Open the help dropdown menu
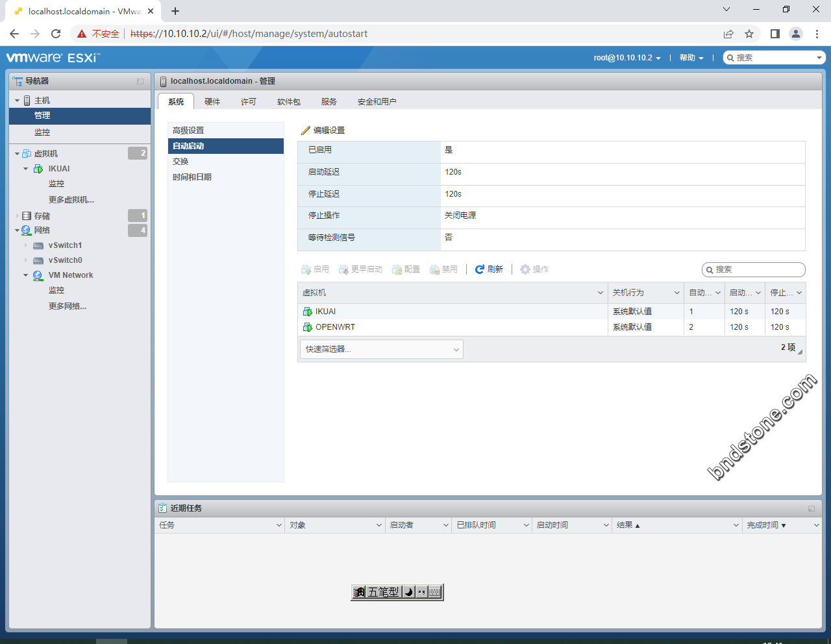This screenshot has width=831, height=644. (x=691, y=58)
